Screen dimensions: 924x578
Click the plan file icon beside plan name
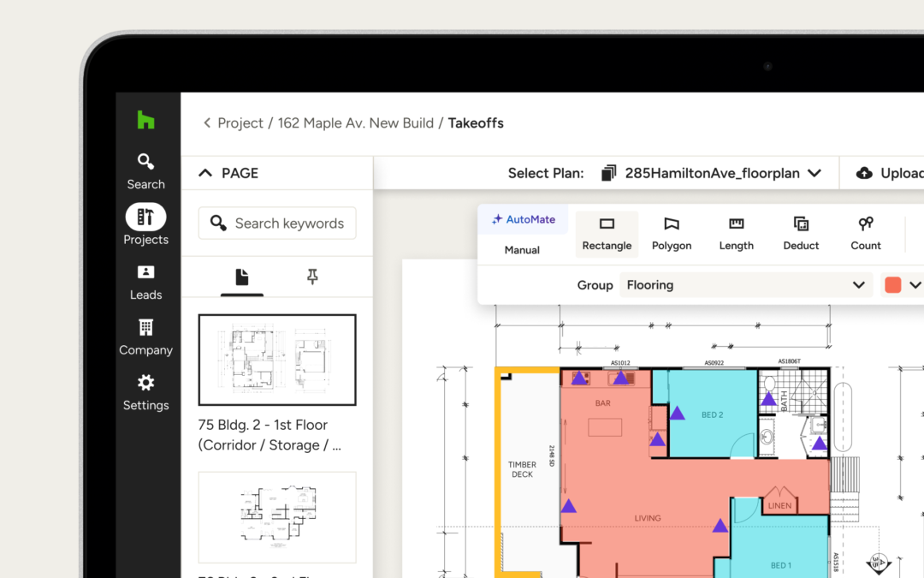pos(609,173)
